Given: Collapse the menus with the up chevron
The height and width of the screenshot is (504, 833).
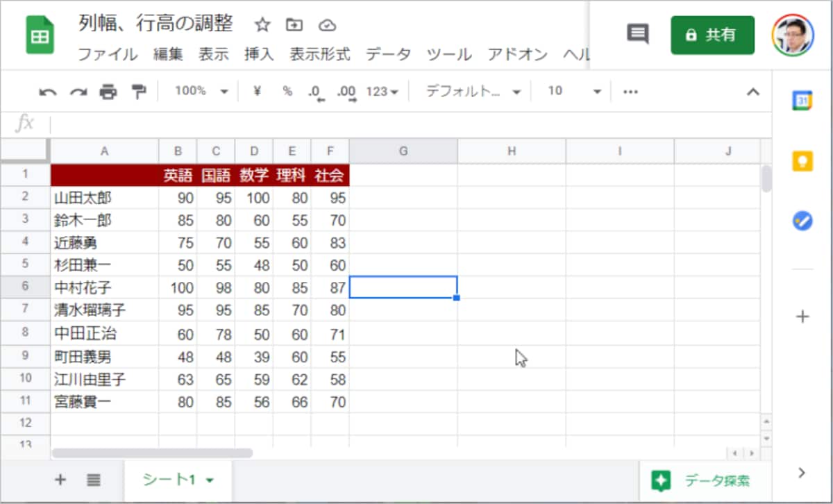Looking at the screenshot, I should 752,92.
